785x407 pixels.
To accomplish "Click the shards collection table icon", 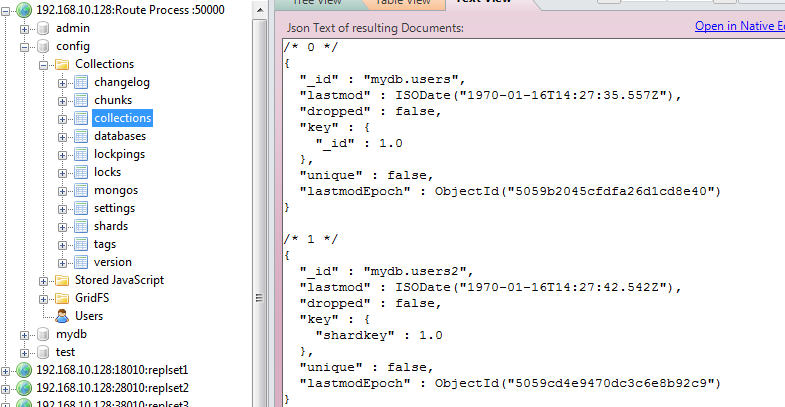I will click(x=81, y=226).
